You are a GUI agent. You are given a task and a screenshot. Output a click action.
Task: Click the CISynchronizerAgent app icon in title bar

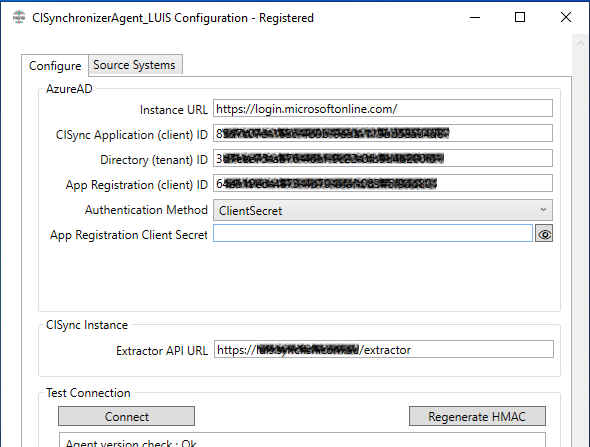(x=19, y=17)
